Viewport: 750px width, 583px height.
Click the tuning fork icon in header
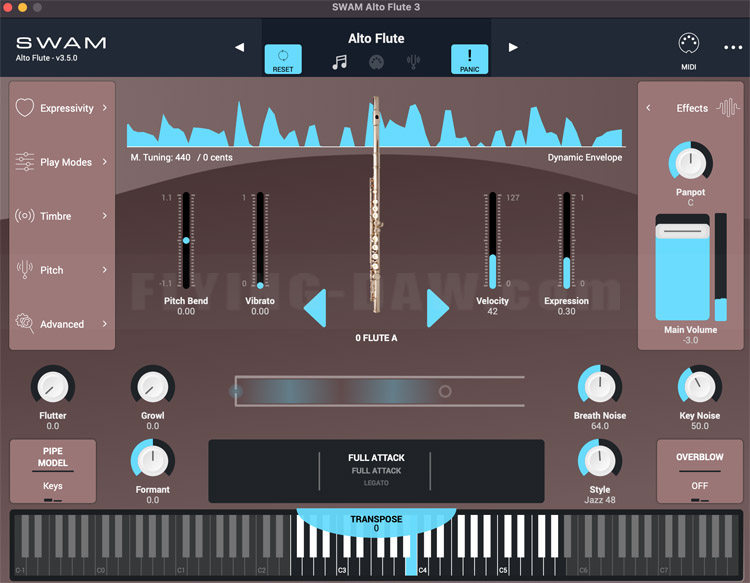413,62
